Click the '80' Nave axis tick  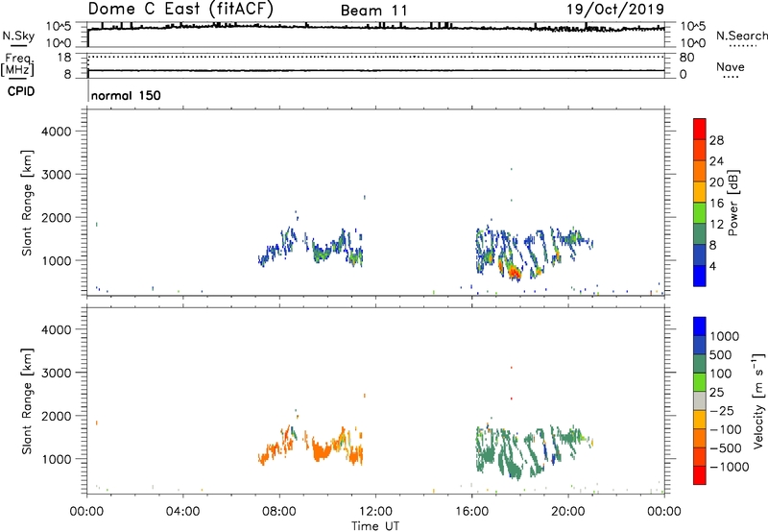(686, 58)
